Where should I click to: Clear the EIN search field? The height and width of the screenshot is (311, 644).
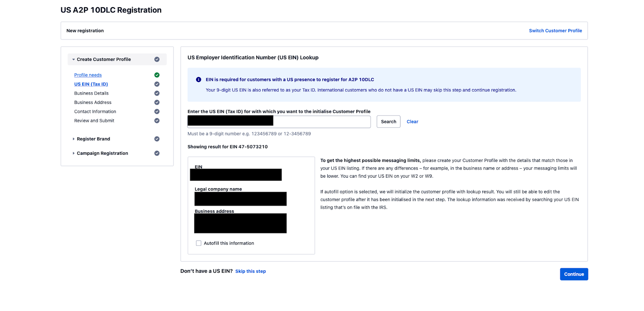[x=412, y=122]
